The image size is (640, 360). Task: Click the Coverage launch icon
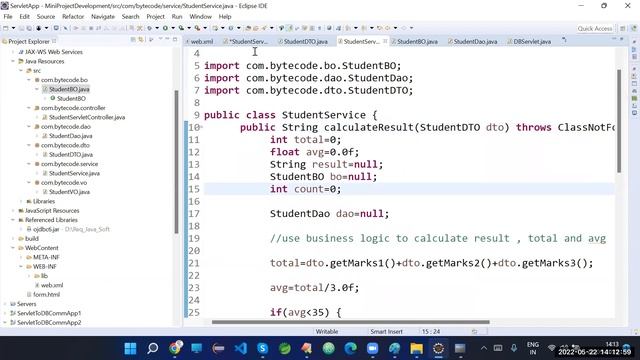pyautogui.click(x=181, y=28)
